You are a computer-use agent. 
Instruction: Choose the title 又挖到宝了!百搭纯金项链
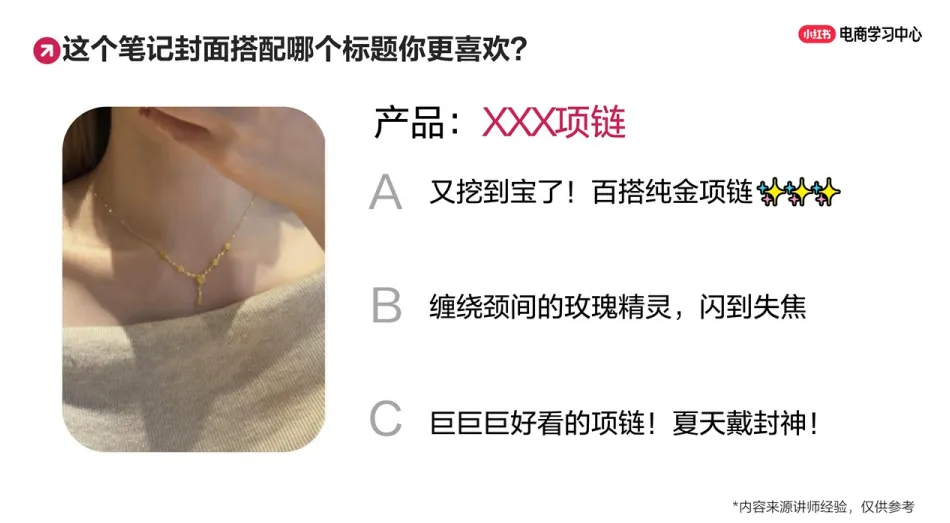tap(591, 193)
